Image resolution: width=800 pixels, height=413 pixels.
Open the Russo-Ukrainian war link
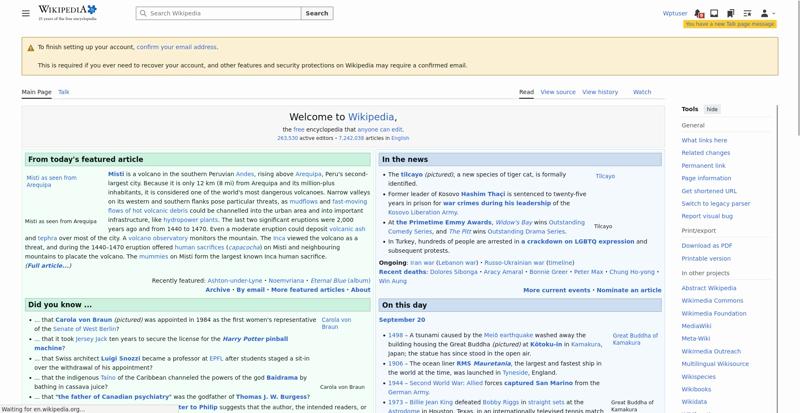click(514, 263)
